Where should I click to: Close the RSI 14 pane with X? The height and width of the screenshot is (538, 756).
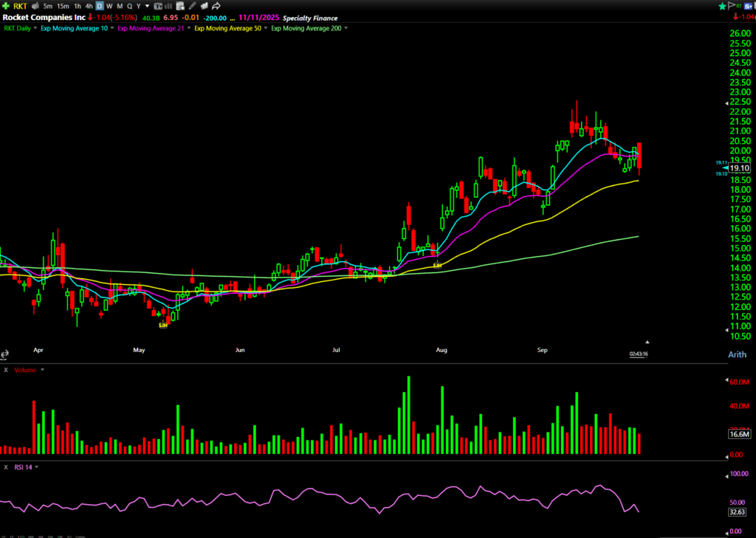(x=6, y=467)
